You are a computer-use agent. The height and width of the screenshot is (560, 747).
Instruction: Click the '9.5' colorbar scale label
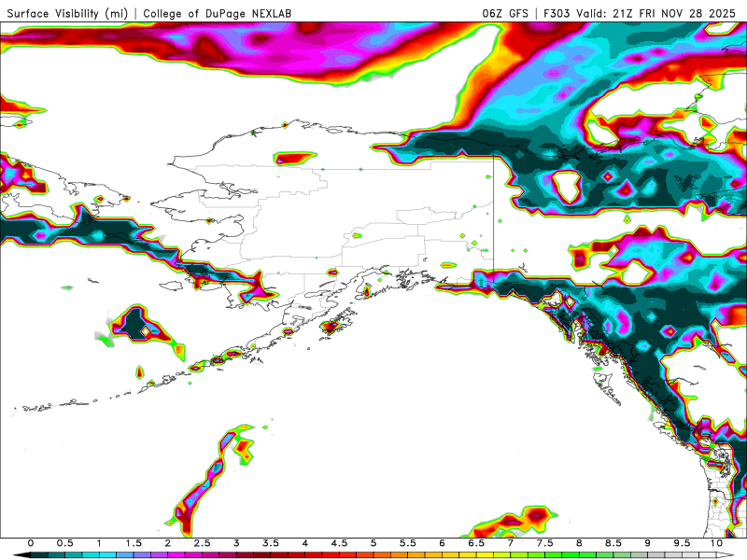(x=683, y=543)
